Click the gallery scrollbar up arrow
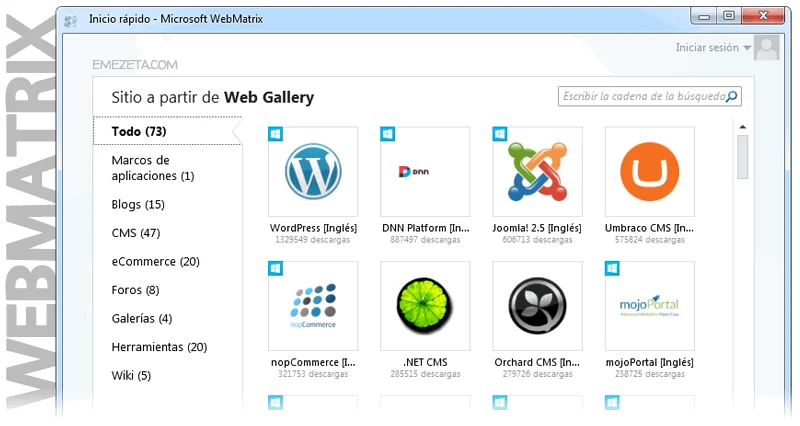Screen dimensions: 800x426 [x=743, y=127]
